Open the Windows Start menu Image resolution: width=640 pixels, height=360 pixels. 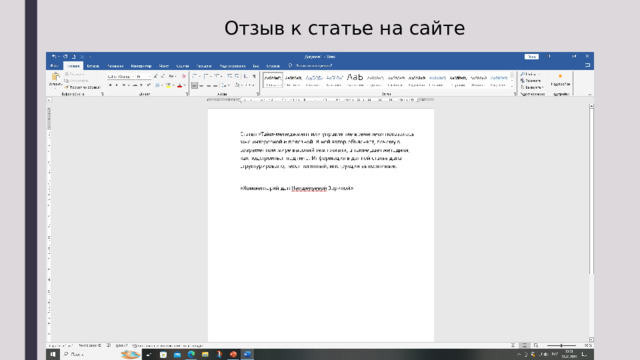click(53, 354)
